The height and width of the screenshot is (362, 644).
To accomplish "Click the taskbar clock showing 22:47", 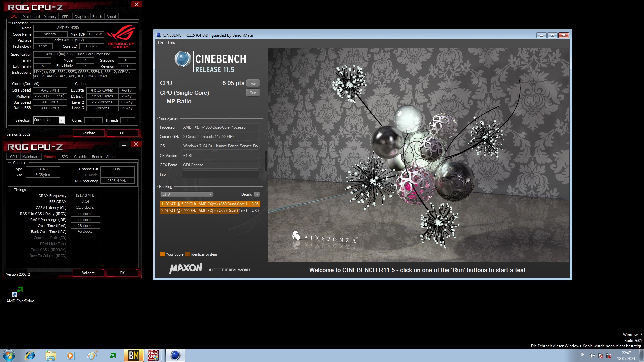I will (626, 356).
